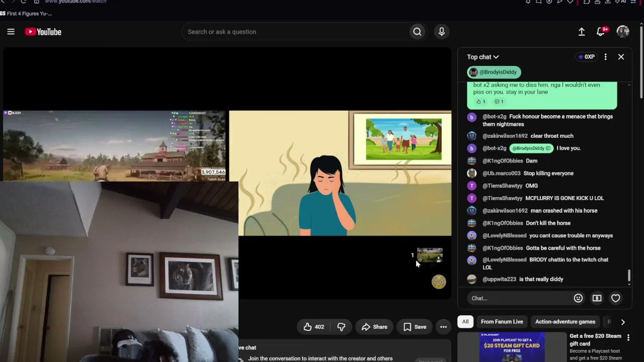
Task: Click avatar beside 'Fuck honour' message
Action: coord(471,117)
